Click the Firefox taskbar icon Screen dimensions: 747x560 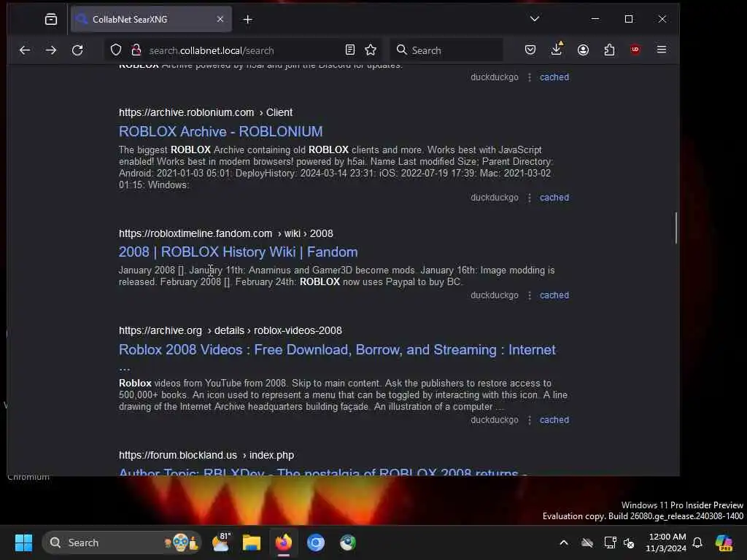coord(284,542)
